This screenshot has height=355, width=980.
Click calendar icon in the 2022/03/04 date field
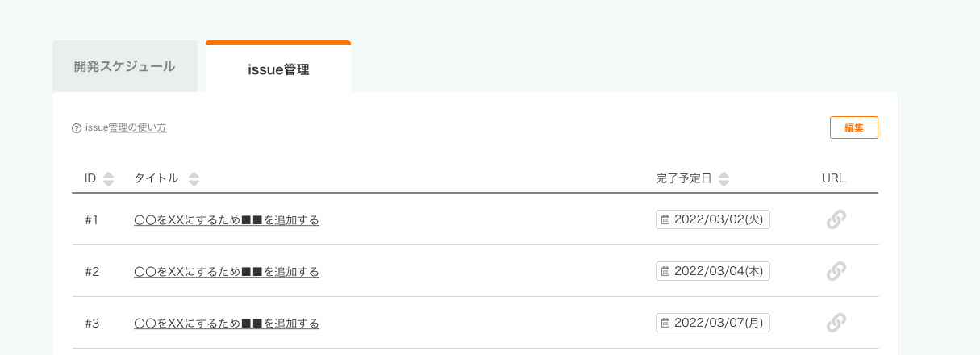[x=665, y=271]
